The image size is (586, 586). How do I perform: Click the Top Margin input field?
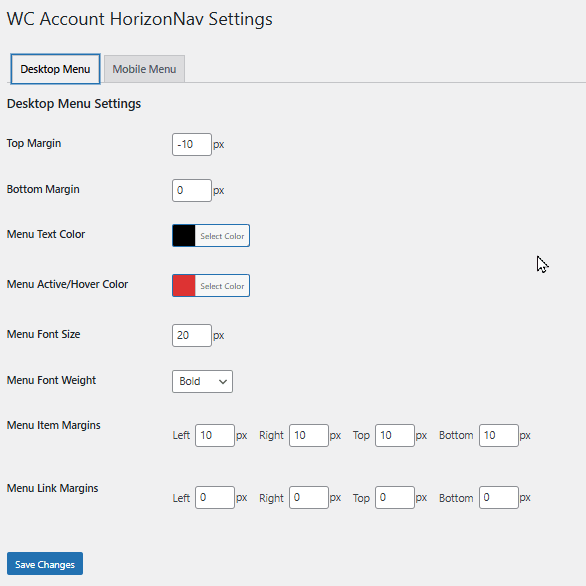click(x=192, y=144)
